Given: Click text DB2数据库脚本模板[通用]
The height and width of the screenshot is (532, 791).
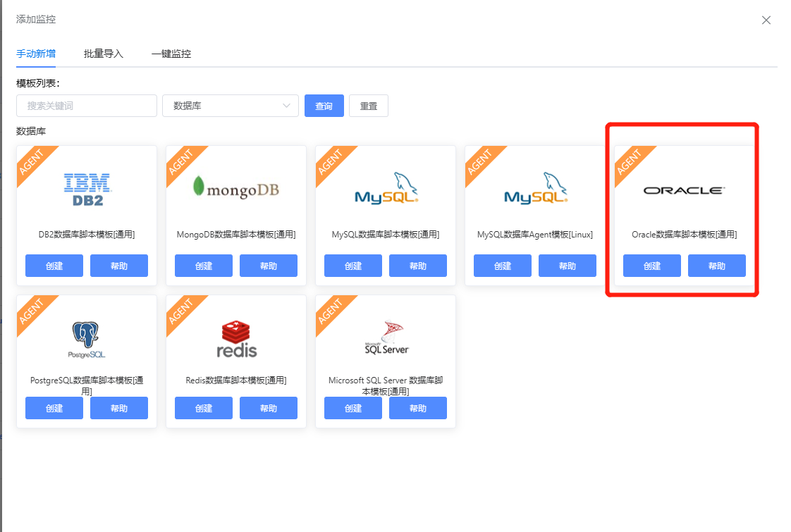Looking at the screenshot, I should pyautogui.click(x=87, y=235).
